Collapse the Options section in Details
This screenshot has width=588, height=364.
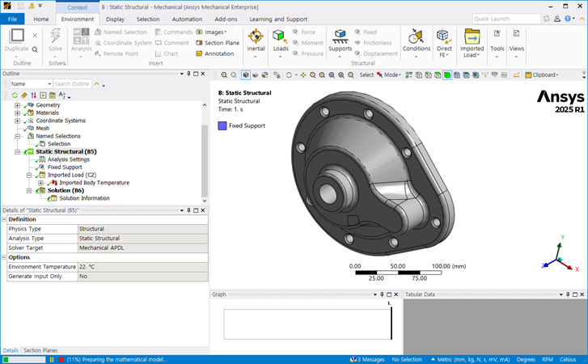click(x=4, y=257)
